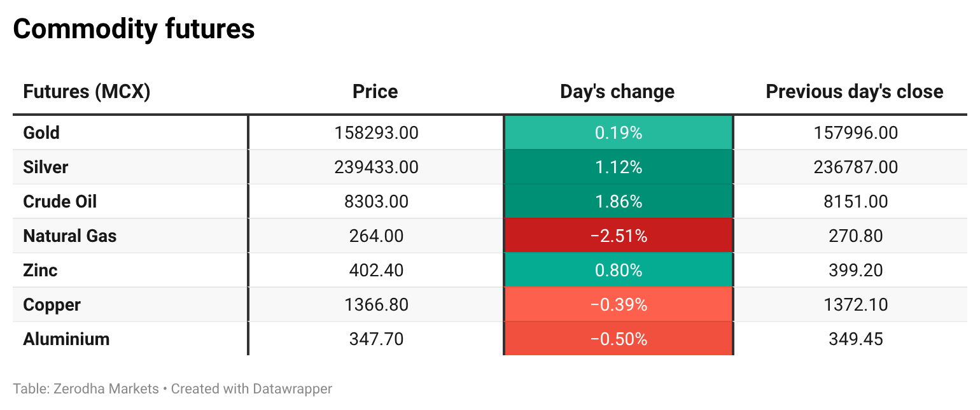Screen dimensions: 980x410
Task: Select the Gold row label
Action: coord(41,133)
